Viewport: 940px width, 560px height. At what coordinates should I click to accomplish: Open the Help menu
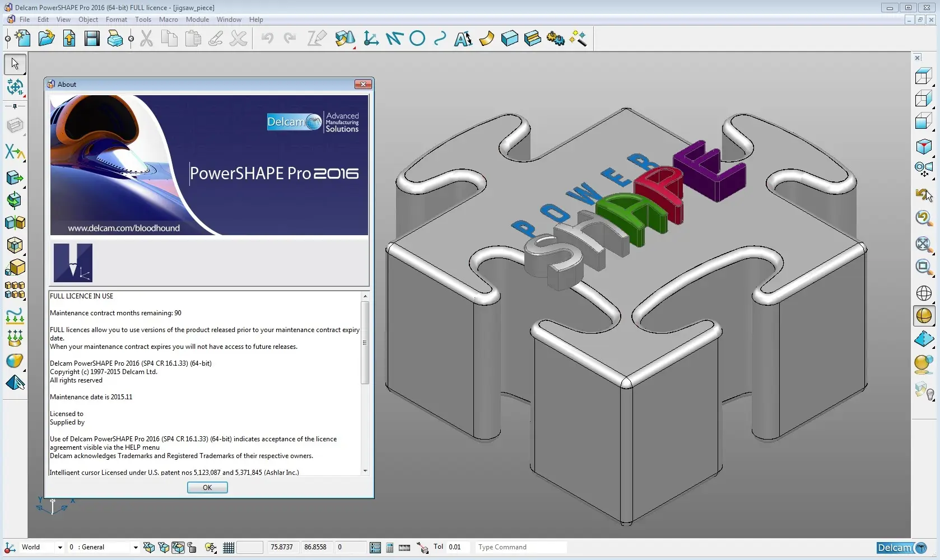(x=256, y=20)
